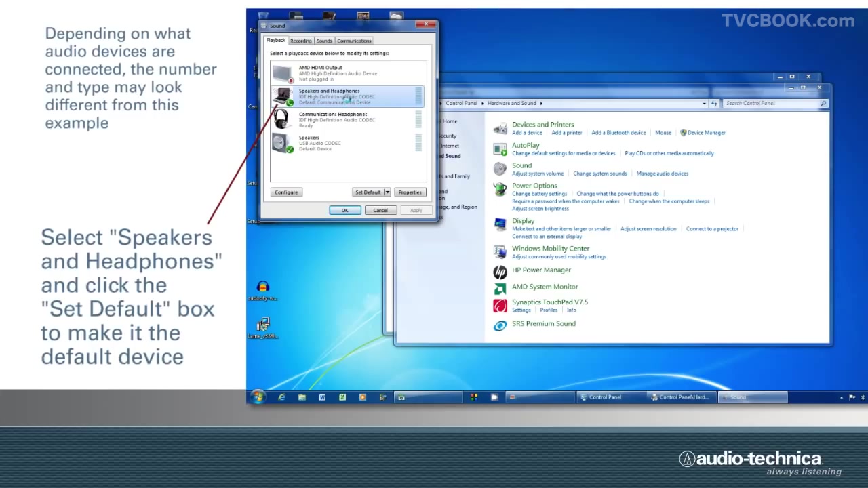This screenshot has width=868, height=488.
Task: Click the Configure button
Action: (286, 192)
